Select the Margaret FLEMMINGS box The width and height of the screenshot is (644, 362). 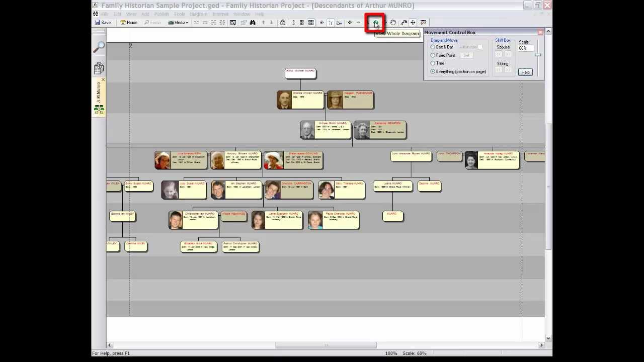click(x=350, y=100)
